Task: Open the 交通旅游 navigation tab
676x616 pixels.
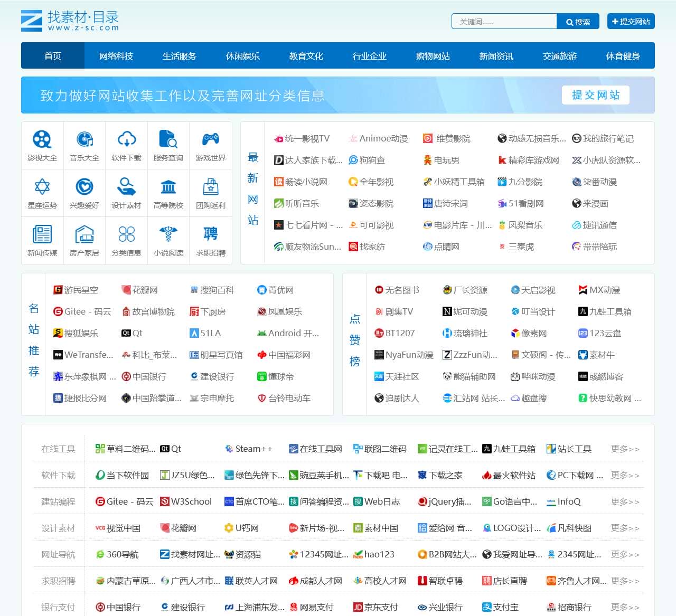Action: (x=560, y=56)
